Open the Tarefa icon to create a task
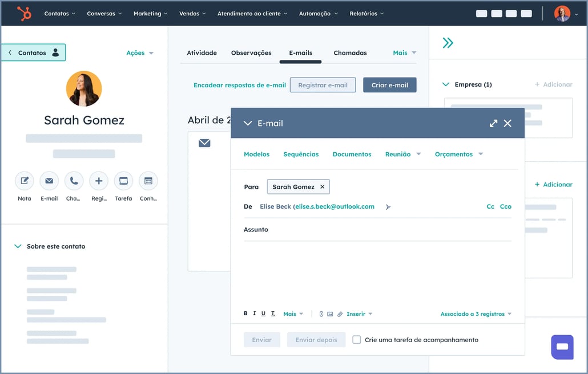 click(x=123, y=181)
